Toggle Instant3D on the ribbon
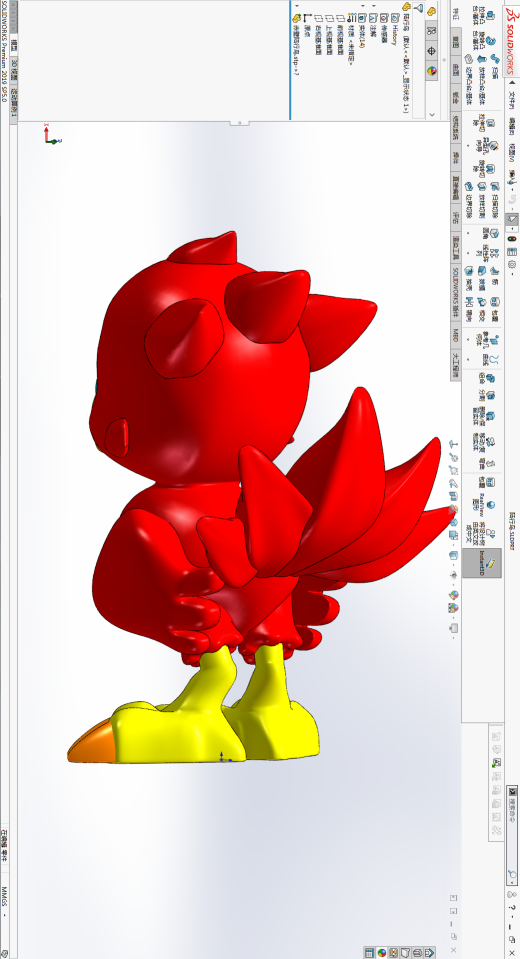The image size is (520, 959). click(x=482, y=563)
